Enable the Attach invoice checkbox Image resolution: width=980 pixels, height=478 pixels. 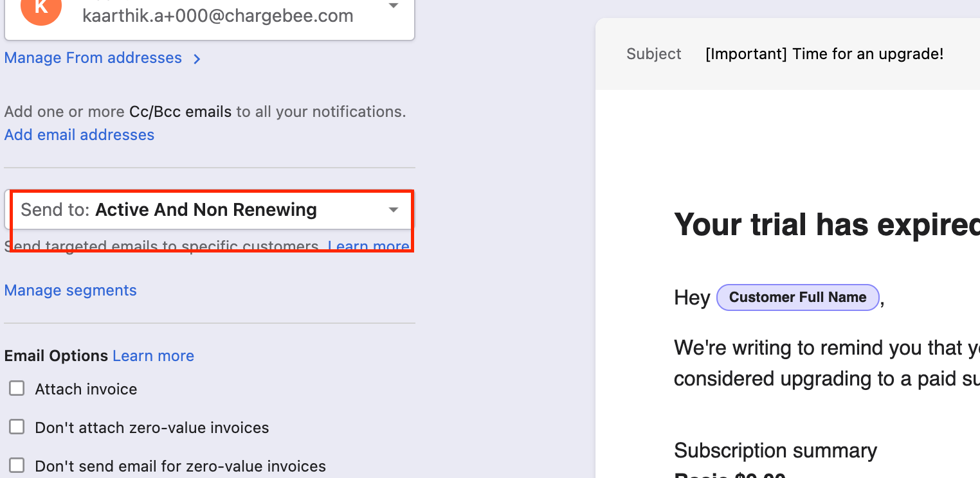17,389
